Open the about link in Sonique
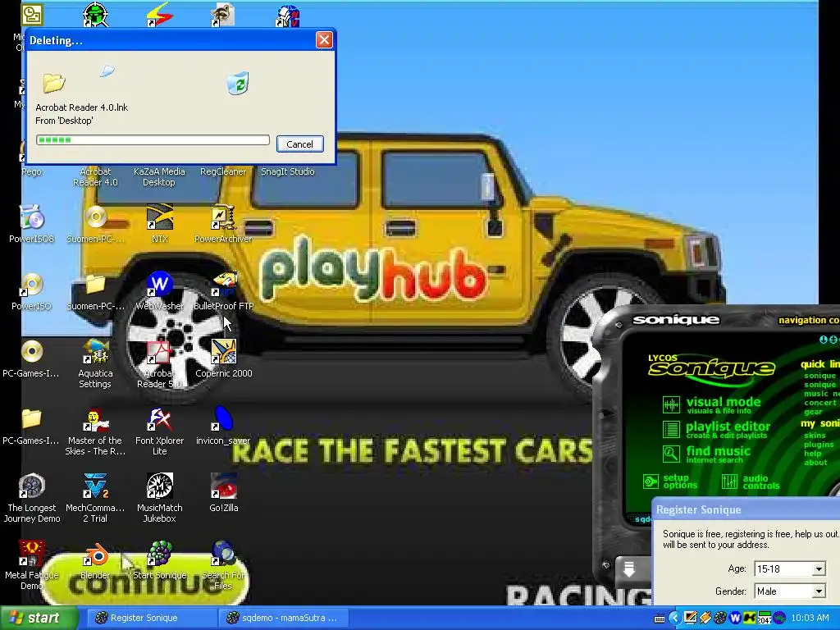 [x=815, y=463]
